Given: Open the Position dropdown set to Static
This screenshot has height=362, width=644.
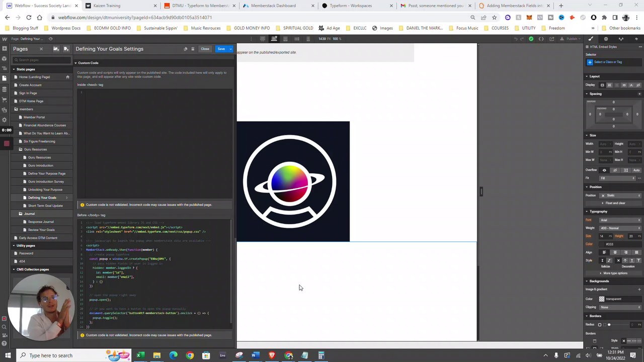Looking at the screenshot, I should click(620, 195).
